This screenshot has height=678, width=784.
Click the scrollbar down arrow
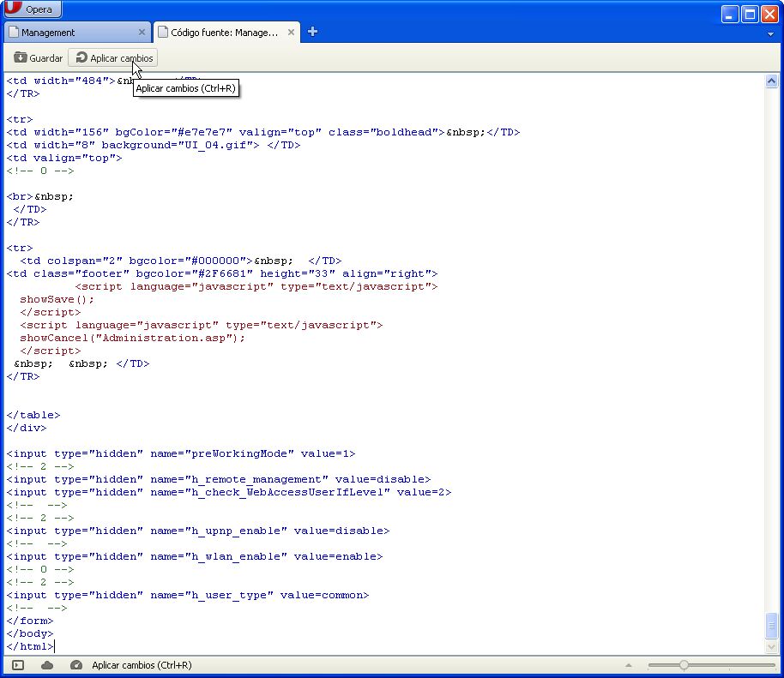pyautogui.click(x=771, y=646)
